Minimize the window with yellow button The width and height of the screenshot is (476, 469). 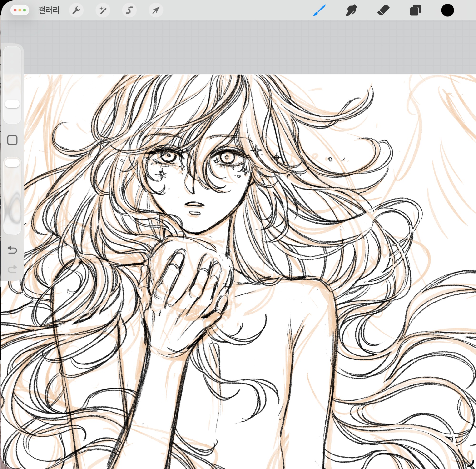click(20, 10)
